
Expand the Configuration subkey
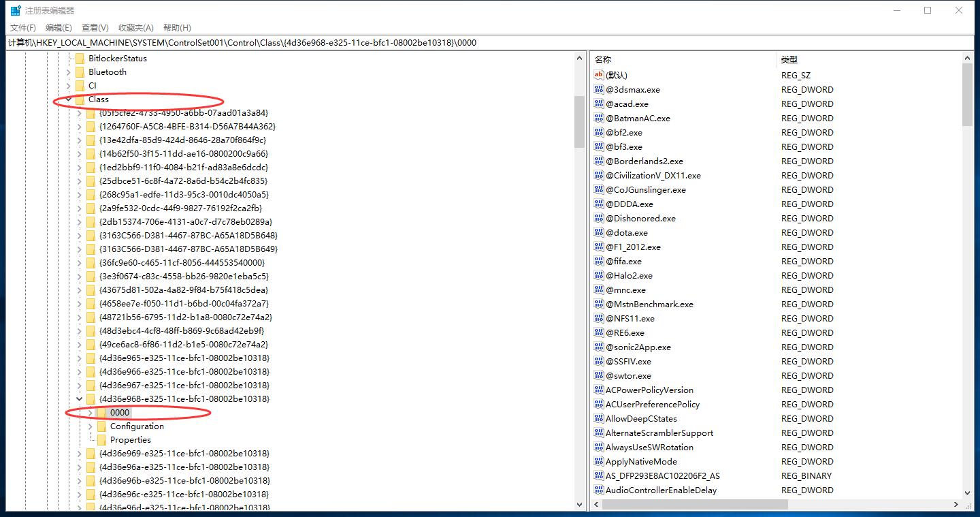[x=90, y=426]
